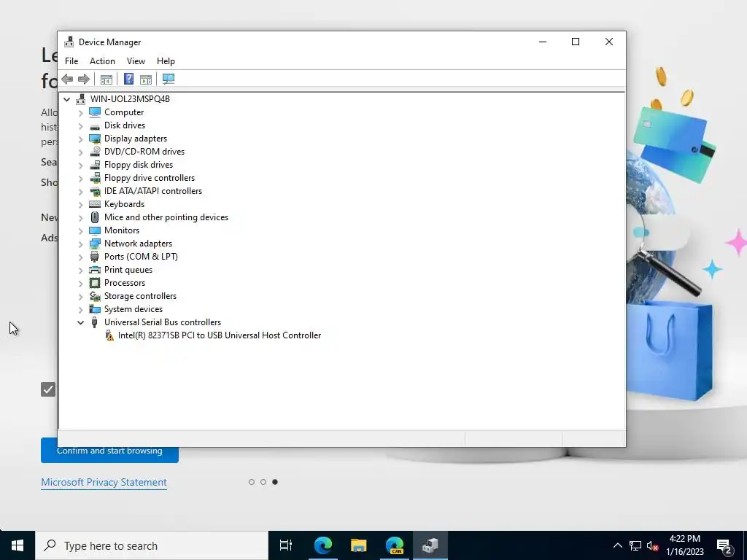This screenshot has width=747, height=560.
Task: Expand the Display adapters category
Action: pos(80,139)
